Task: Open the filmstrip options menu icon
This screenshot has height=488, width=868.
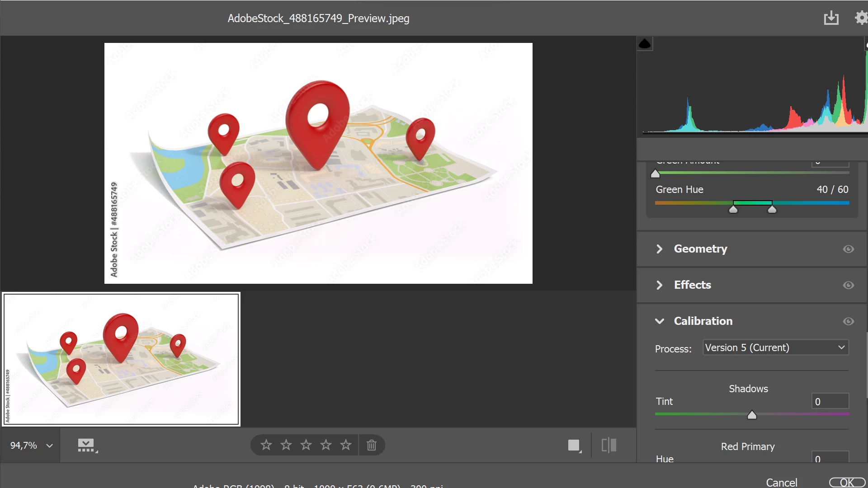Action: click(87, 446)
